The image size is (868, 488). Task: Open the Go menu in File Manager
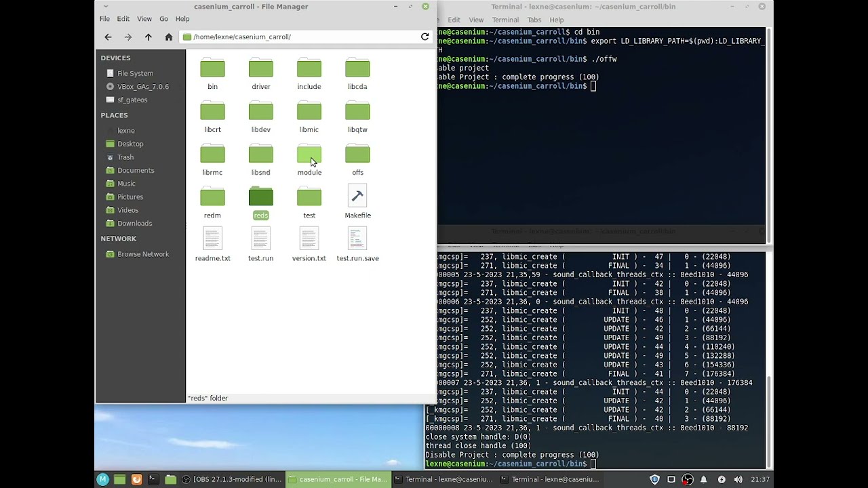point(163,19)
